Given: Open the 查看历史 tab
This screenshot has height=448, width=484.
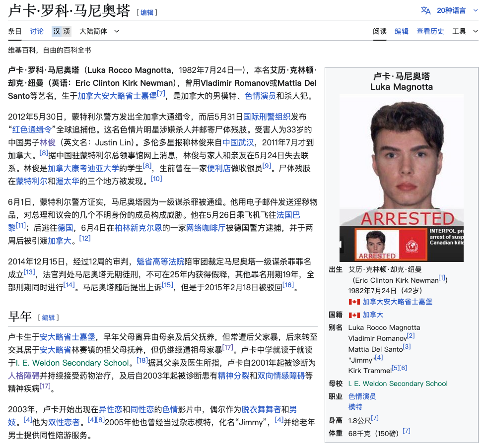Looking at the screenshot, I should coord(430,31).
